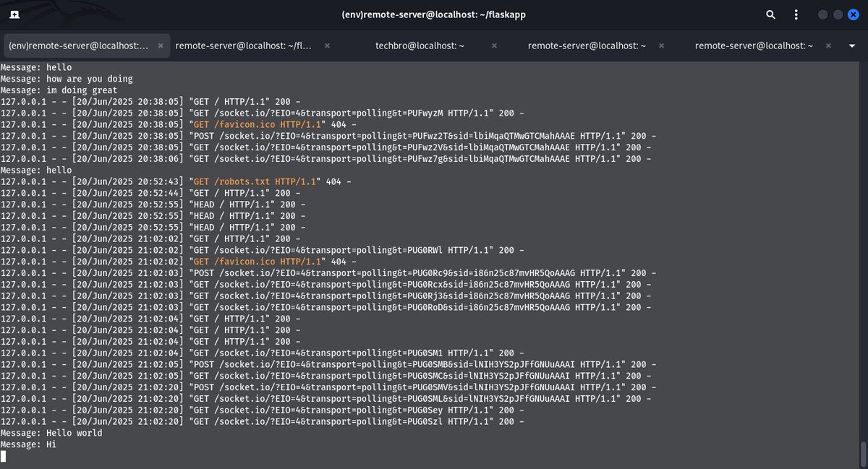The height and width of the screenshot is (469, 868).
Task: Close the techbro@localhost tab
Action: coord(494,46)
